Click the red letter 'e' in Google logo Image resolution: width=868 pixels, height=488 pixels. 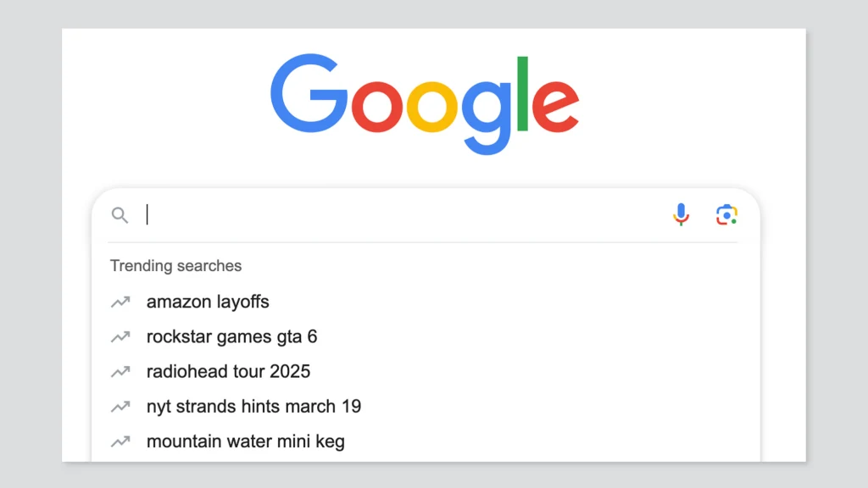[x=555, y=106]
